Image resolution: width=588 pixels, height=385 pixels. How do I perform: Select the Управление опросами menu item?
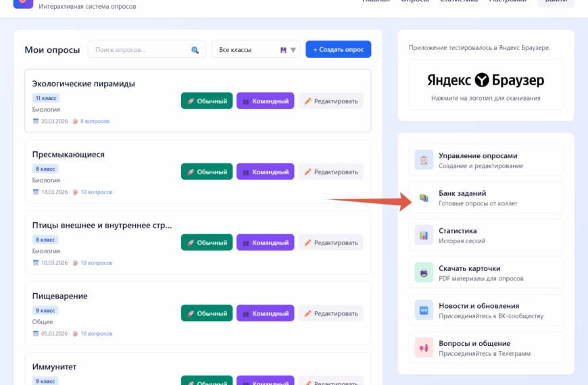pyautogui.click(x=486, y=160)
